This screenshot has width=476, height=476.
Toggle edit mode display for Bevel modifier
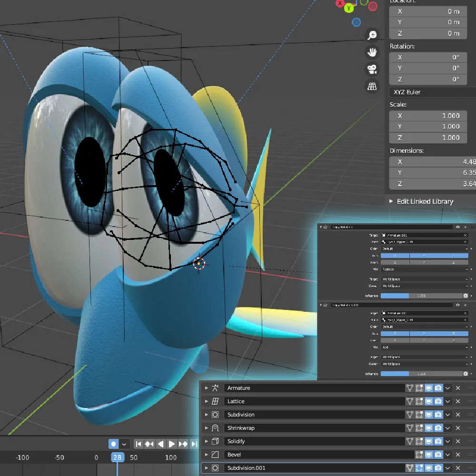pyautogui.click(x=419, y=455)
